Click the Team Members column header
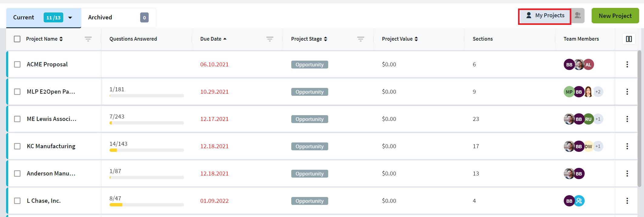Image resolution: width=644 pixels, height=217 pixels. (x=581, y=39)
